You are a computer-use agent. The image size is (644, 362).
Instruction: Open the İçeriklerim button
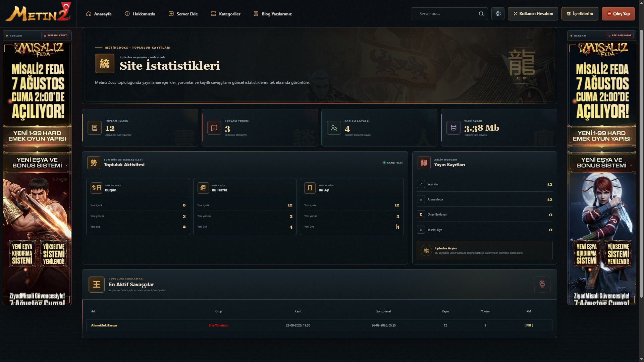pyautogui.click(x=580, y=14)
